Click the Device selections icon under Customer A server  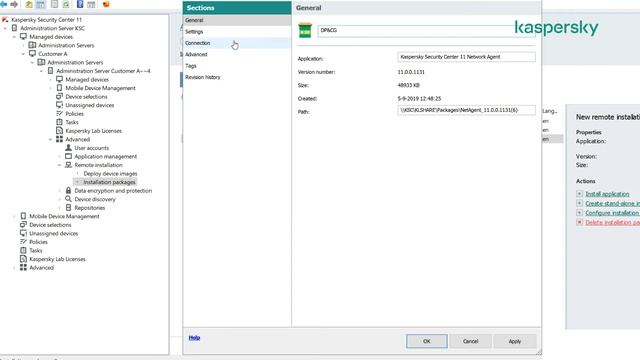(60, 96)
